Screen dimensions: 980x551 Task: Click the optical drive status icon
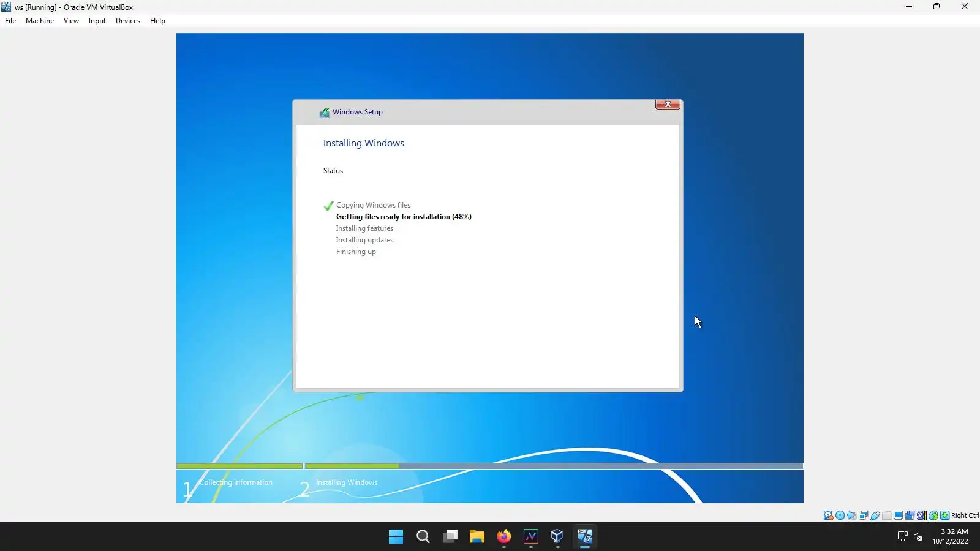coord(840,515)
